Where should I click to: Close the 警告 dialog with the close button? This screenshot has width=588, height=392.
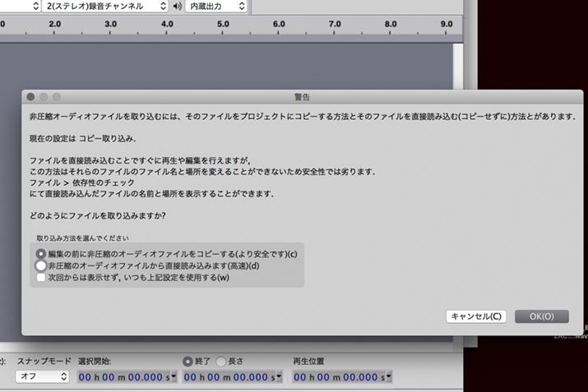click(30, 96)
